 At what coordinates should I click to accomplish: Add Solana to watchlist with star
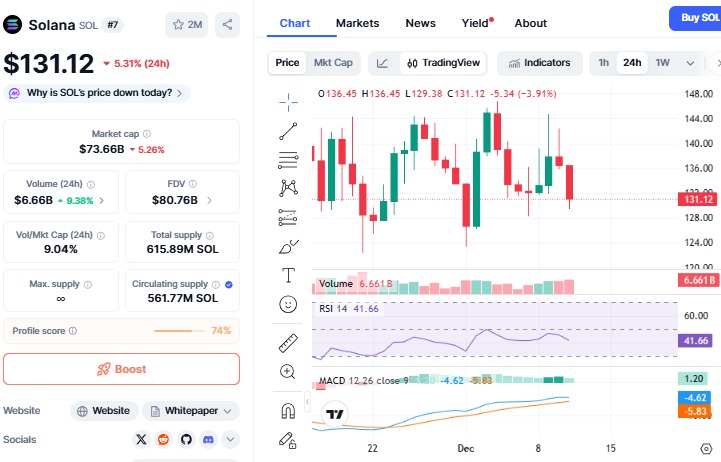(x=186, y=24)
